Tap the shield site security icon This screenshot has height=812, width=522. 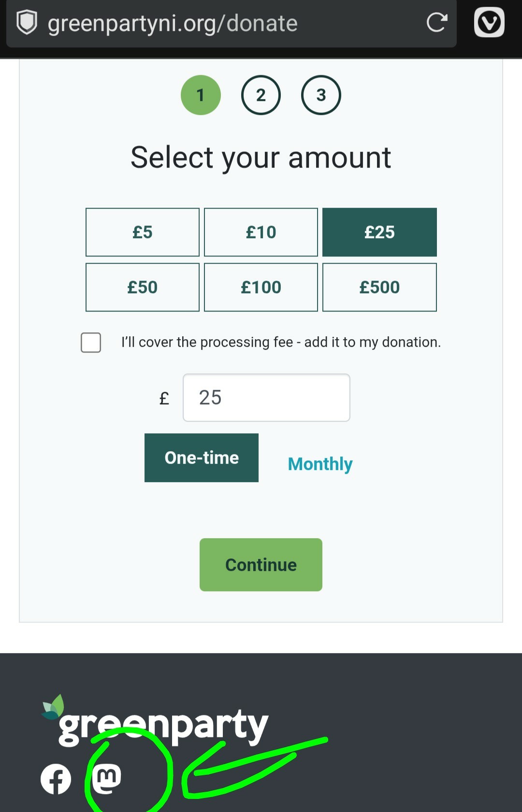(27, 23)
